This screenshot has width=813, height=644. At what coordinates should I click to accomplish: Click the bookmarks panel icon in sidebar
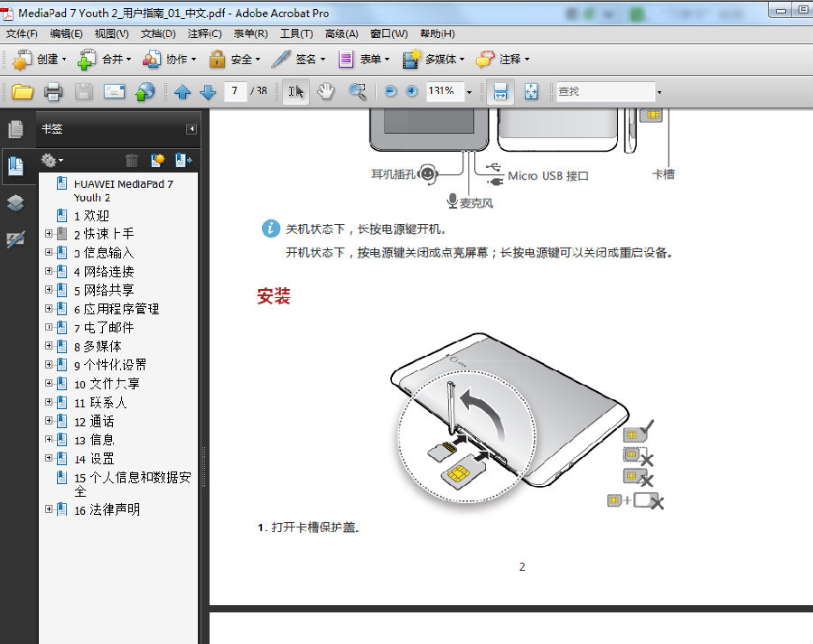(16, 165)
